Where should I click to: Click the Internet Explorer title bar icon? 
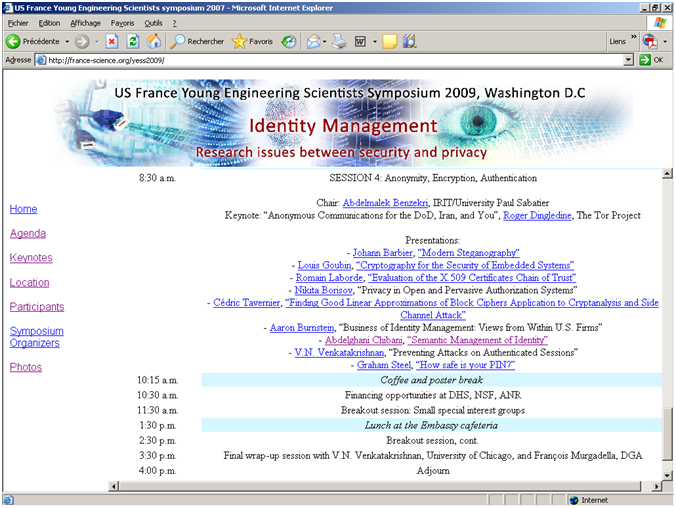click(x=8, y=8)
